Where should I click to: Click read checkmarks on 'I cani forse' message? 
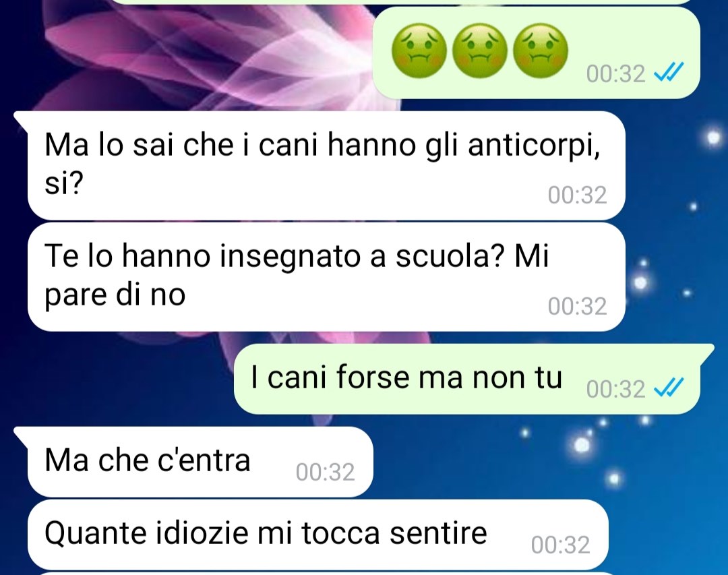669,388
